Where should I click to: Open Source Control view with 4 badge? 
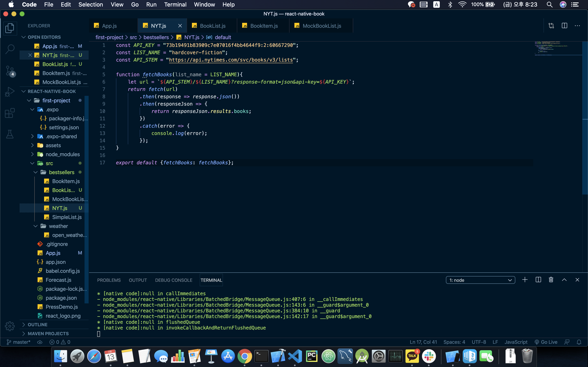tap(10, 71)
